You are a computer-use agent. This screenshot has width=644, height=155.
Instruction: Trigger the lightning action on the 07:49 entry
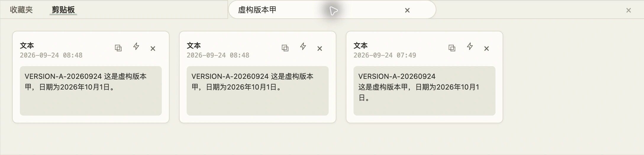pyautogui.click(x=470, y=47)
